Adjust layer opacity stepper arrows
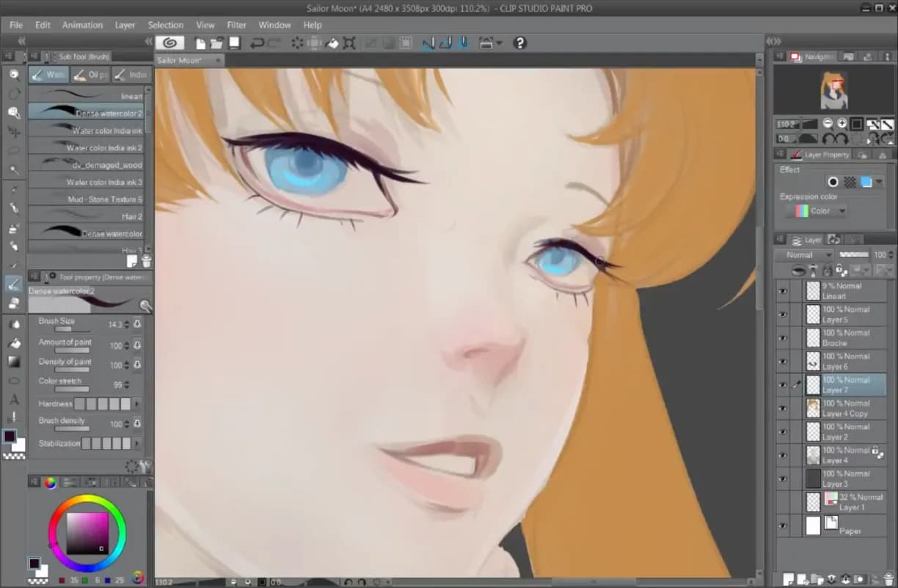898x588 pixels. pos(890,255)
